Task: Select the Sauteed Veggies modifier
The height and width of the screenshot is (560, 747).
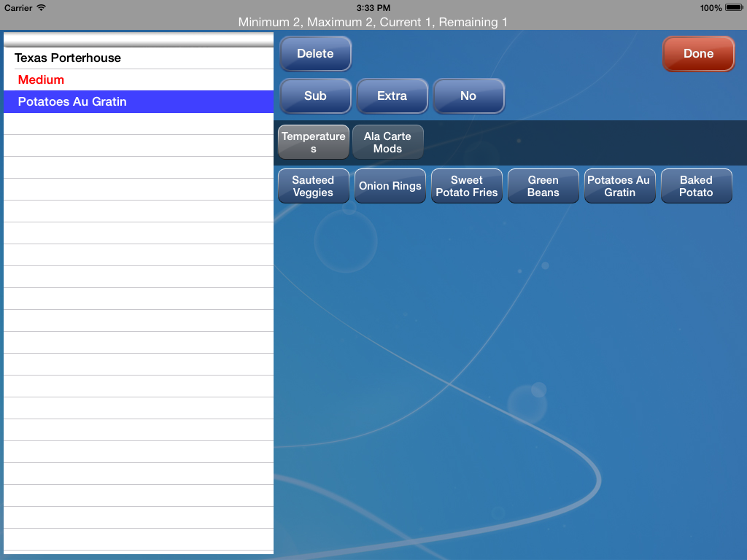Action: tap(314, 186)
